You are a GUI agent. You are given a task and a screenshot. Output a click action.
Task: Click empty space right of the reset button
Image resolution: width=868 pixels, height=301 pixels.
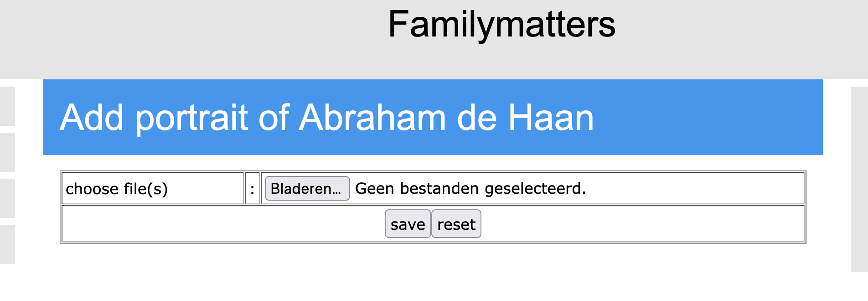point(638,224)
